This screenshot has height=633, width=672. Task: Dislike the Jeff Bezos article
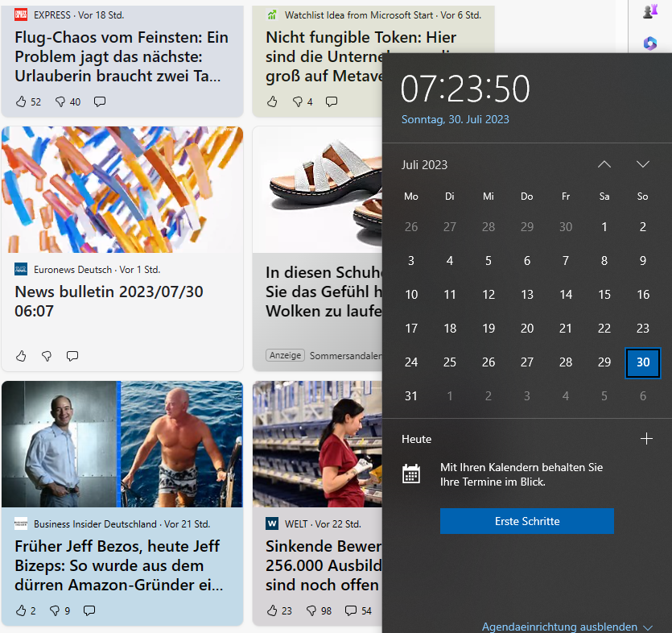point(56,610)
